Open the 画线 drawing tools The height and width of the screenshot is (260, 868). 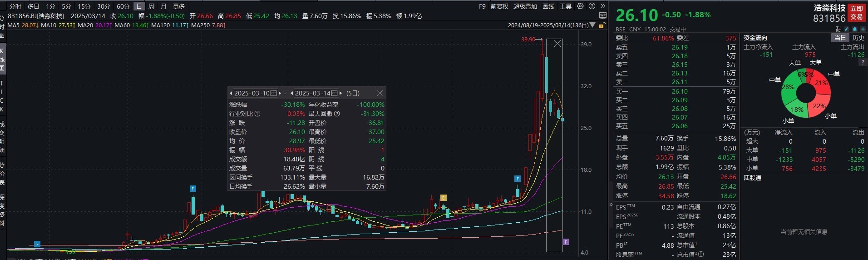548,6
